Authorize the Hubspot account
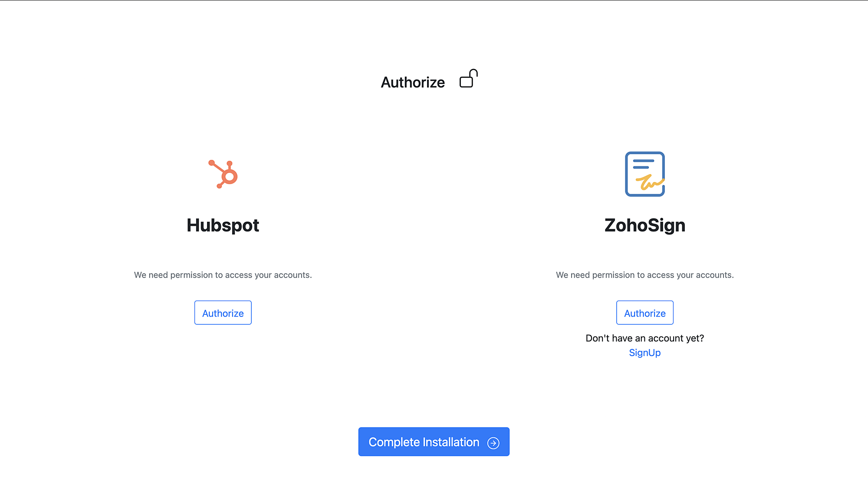The height and width of the screenshot is (496, 868). (x=223, y=313)
